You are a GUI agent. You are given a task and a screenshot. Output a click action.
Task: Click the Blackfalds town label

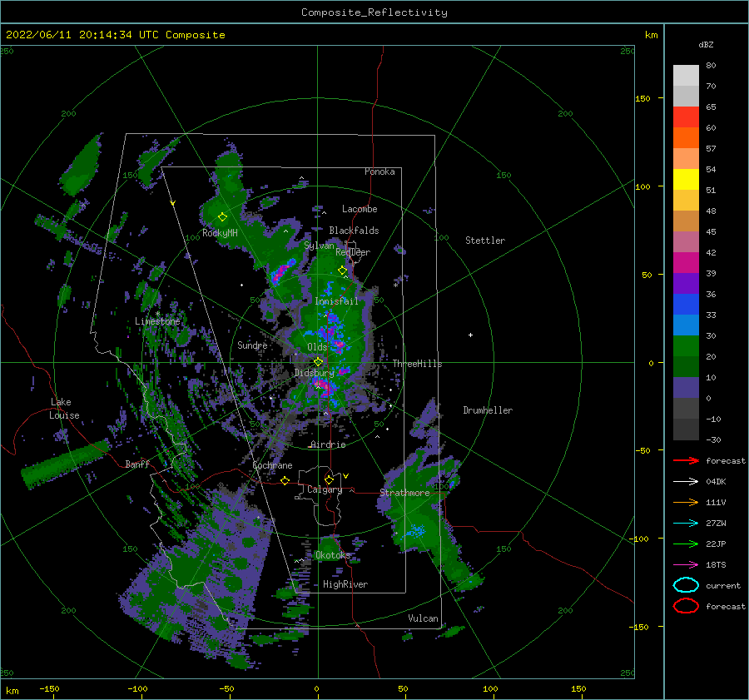pyautogui.click(x=354, y=231)
